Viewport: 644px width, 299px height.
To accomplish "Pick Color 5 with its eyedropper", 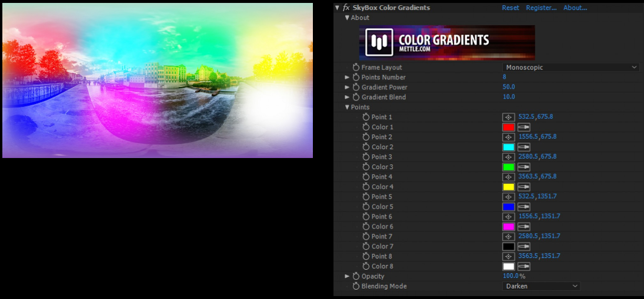I will point(523,207).
